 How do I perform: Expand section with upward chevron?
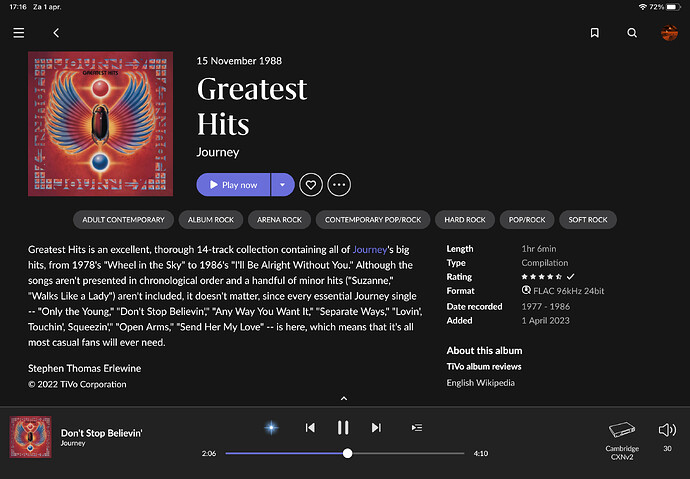coord(344,399)
